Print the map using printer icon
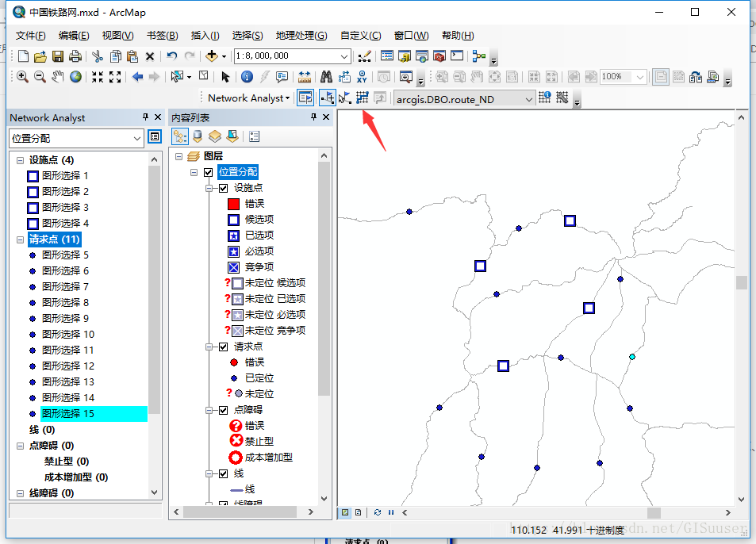Viewport: 756px width, 544px height. pyautogui.click(x=75, y=56)
